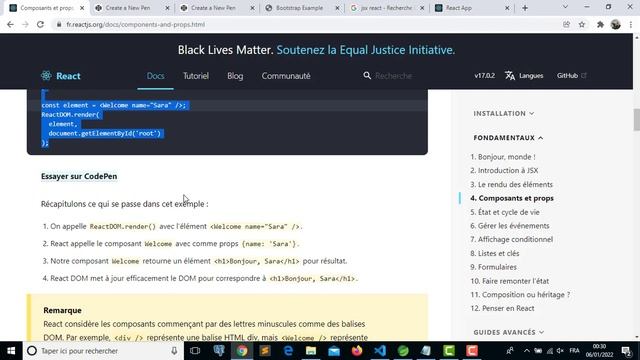Open the v17.0.2 version link
The height and width of the screenshot is (360, 640).
[x=484, y=76]
